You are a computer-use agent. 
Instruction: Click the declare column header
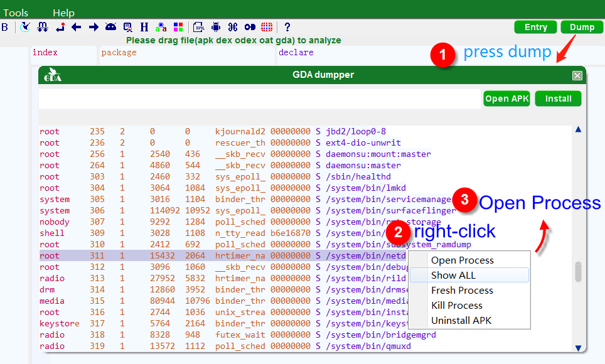pyautogui.click(x=441, y=55)
